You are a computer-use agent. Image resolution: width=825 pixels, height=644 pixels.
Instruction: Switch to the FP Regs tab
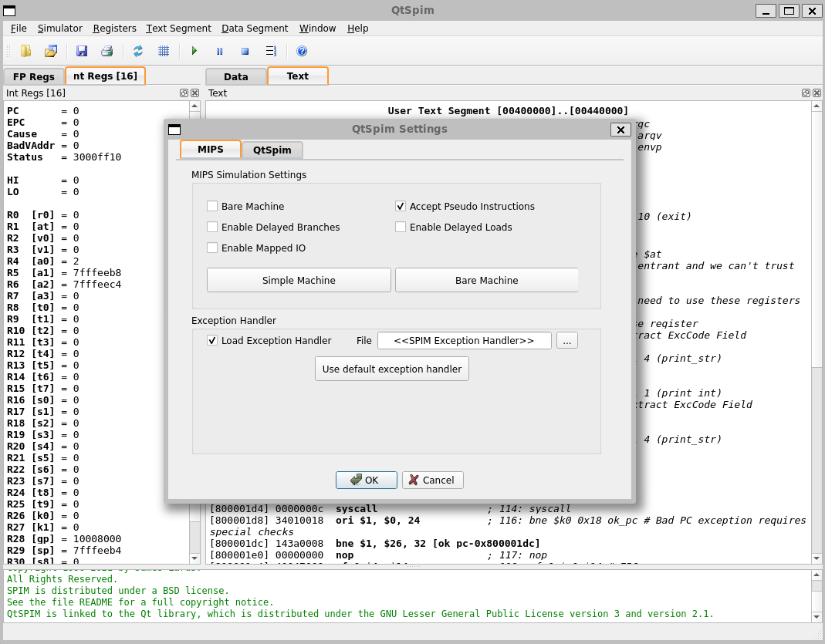tap(33, 76)
